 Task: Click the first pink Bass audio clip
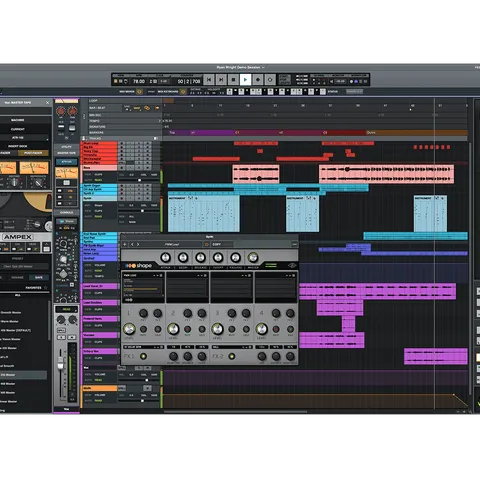256,174
